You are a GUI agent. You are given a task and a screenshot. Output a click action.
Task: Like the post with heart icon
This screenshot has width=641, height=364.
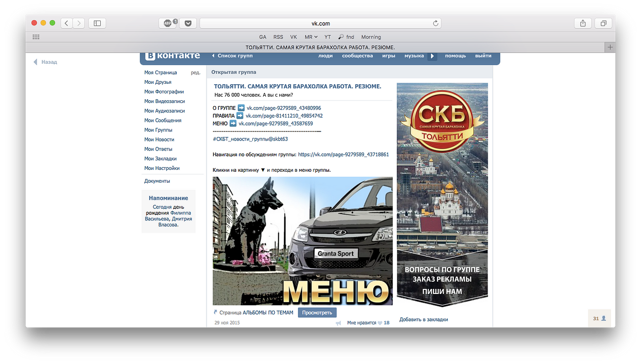(380, 323)
